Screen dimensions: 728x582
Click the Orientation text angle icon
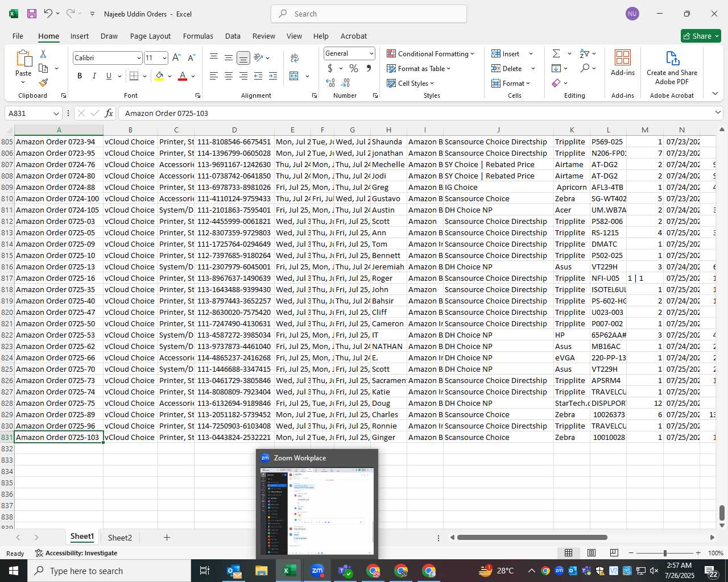(259, 57)
